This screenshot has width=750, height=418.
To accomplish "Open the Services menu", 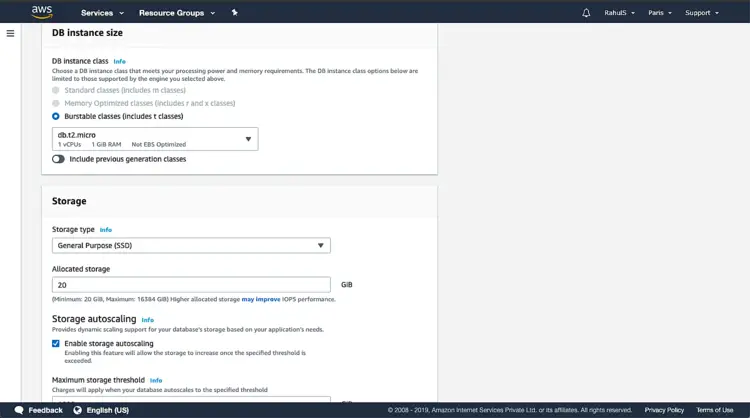I will point(102,13).
